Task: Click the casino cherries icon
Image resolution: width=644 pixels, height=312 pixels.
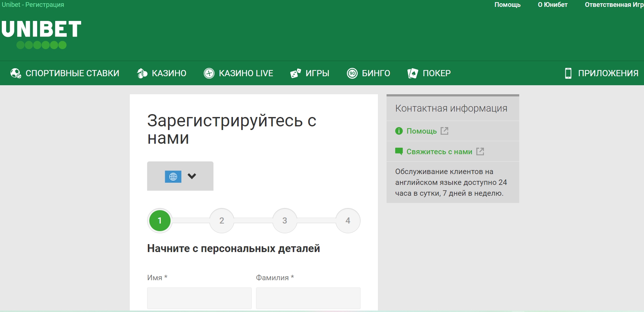Action: point(142,73)
